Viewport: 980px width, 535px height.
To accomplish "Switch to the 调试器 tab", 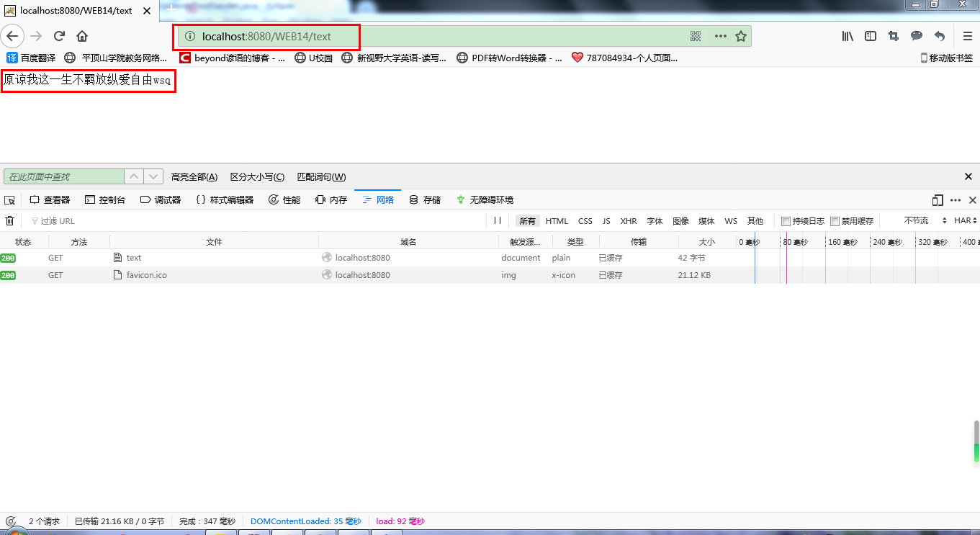I will [x=161, y=200].
